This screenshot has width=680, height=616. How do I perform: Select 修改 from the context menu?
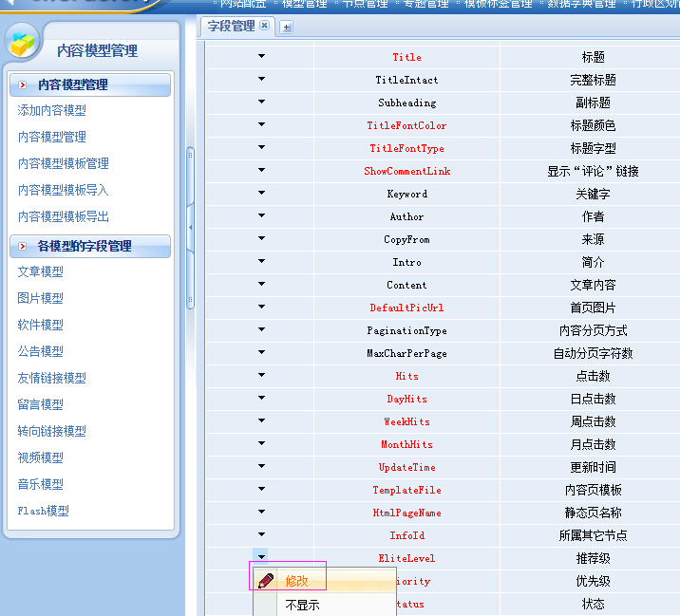297,581
